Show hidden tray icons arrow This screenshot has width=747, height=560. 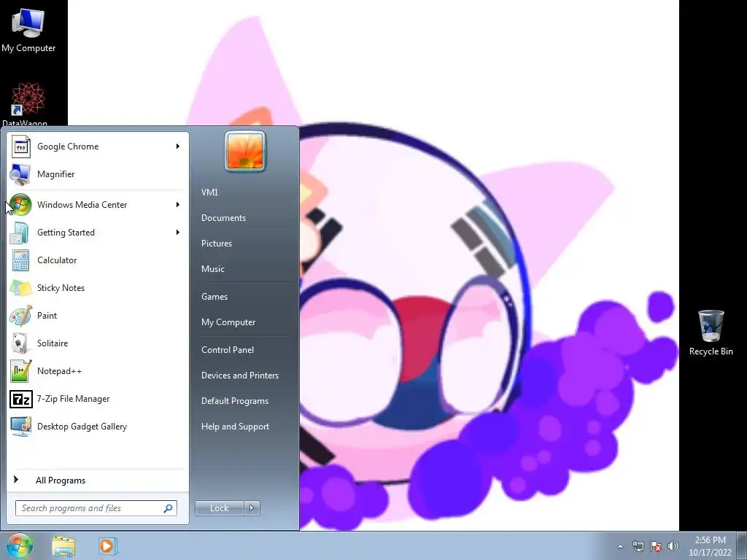(620, 546)
